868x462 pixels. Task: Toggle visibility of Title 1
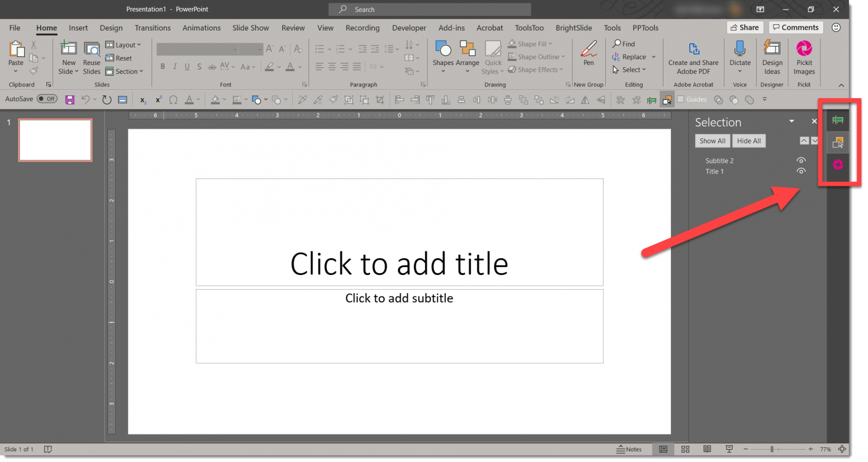(x=801, y=171)
